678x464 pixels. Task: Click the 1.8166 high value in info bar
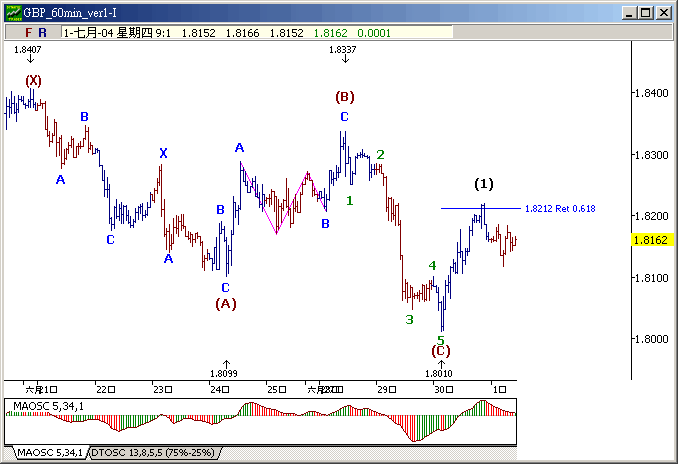(242, 33)
